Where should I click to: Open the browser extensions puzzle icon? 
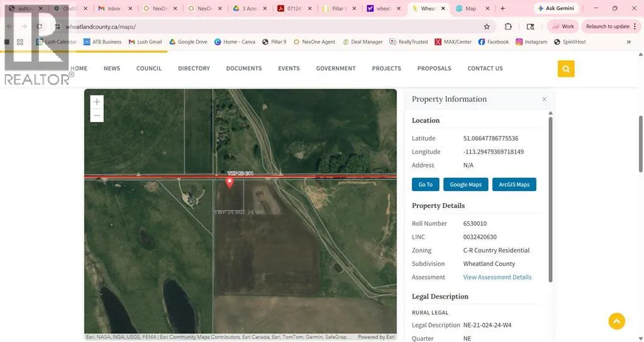point(508,27)
